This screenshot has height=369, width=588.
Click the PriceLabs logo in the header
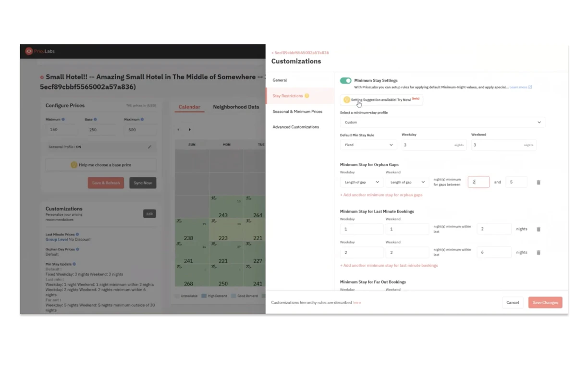[x=40, y=51]
